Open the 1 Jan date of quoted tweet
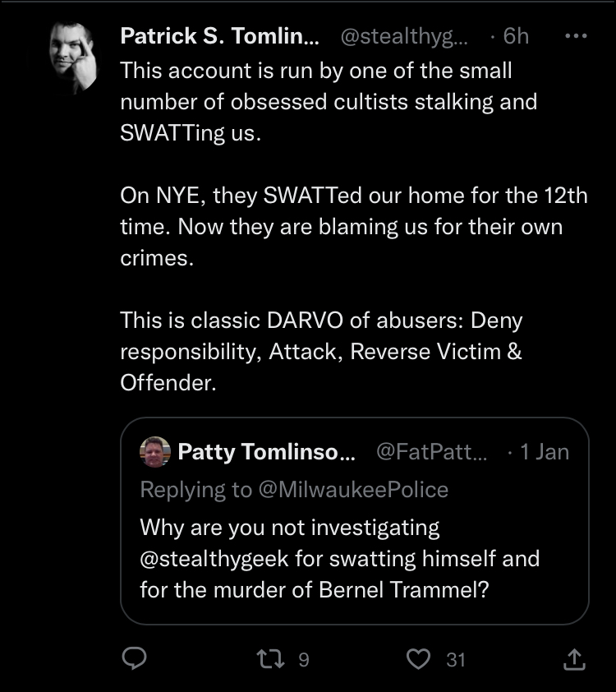This screenshot has height=692, width=616. tap(545, 451)
